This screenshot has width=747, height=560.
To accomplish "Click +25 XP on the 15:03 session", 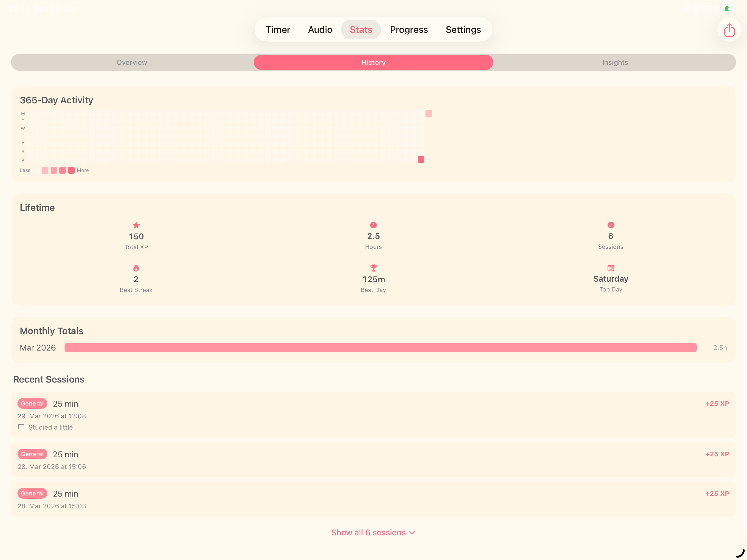I will [717, 494].
